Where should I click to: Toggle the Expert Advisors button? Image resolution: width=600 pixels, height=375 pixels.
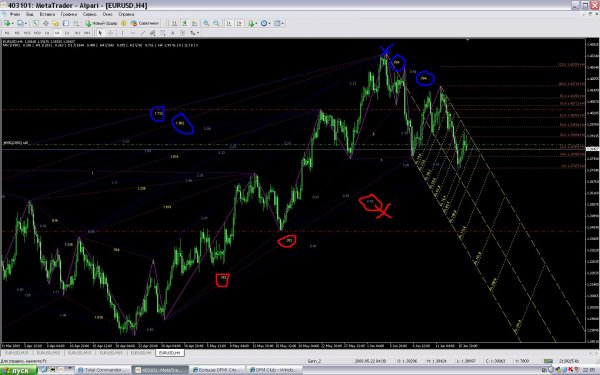coord(145,23)
